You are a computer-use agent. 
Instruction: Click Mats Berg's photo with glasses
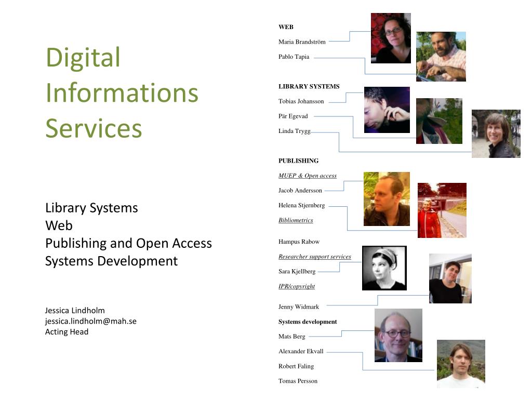(x=398, y=335)
